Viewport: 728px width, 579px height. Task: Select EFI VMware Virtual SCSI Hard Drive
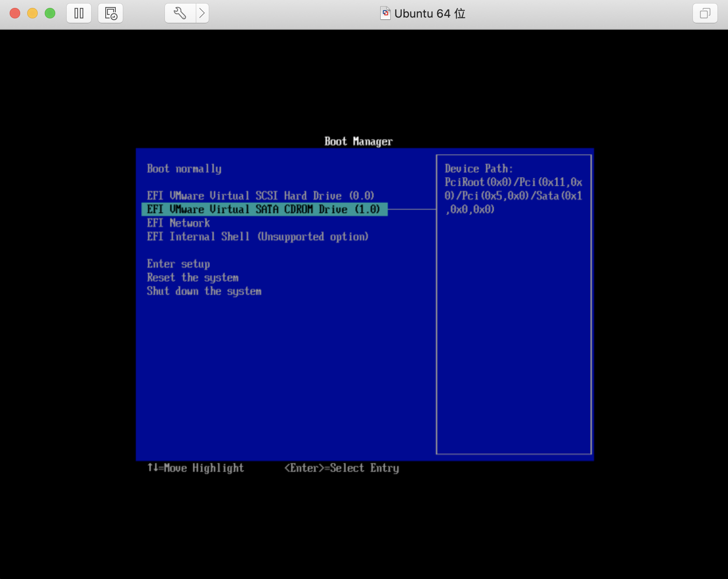261,196
